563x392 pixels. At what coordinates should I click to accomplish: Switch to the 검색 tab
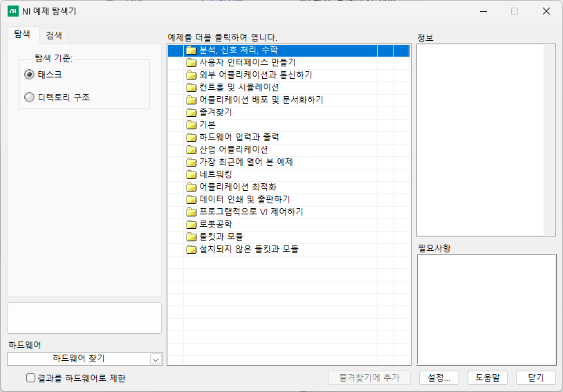pyautogui.click(x=54, y=35)
